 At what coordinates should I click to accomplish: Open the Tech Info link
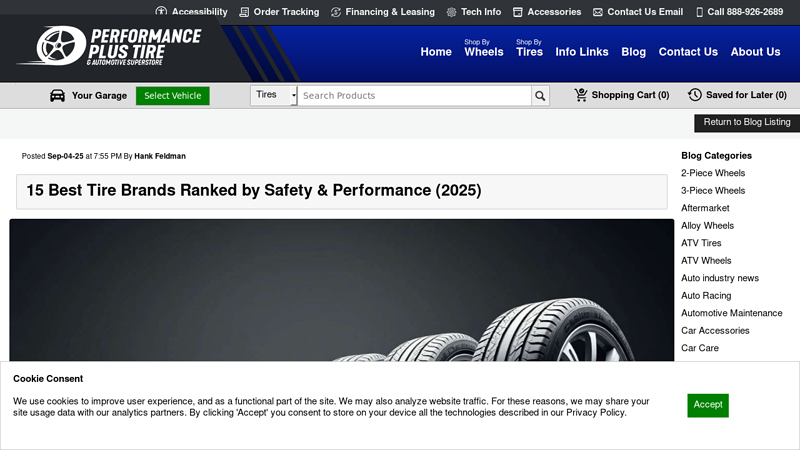[481, 12]
